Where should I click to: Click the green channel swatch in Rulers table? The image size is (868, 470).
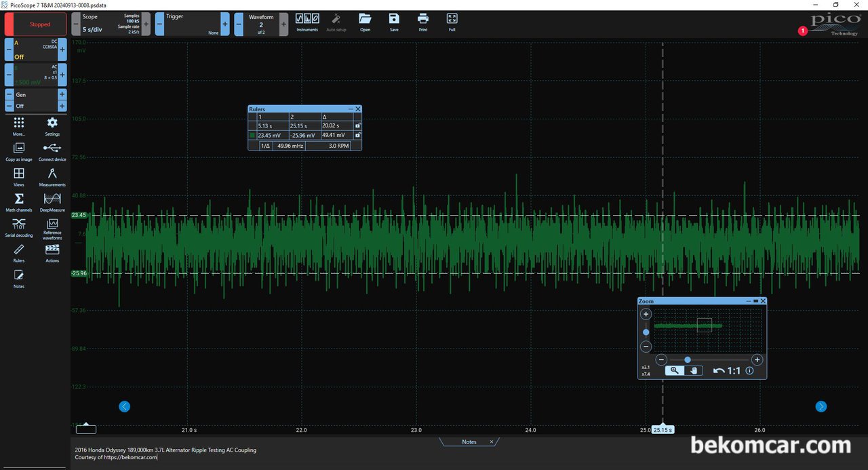[252, 135]
